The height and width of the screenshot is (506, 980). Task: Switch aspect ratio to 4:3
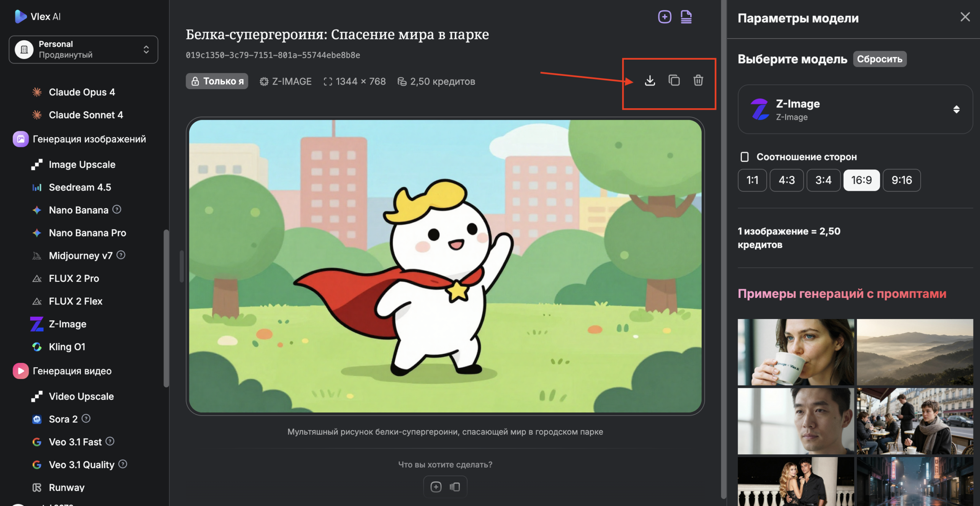[x=786, y=180]
